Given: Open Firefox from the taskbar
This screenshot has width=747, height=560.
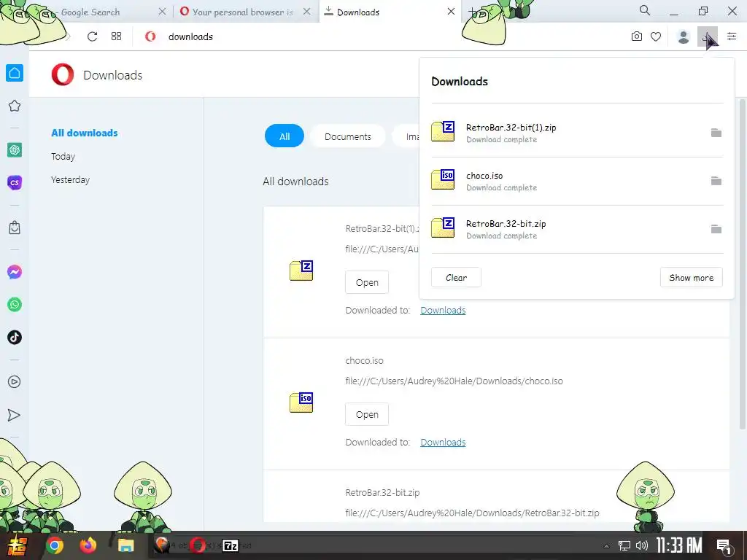Looking at the screenshot, I should click(x=88, y=545).
